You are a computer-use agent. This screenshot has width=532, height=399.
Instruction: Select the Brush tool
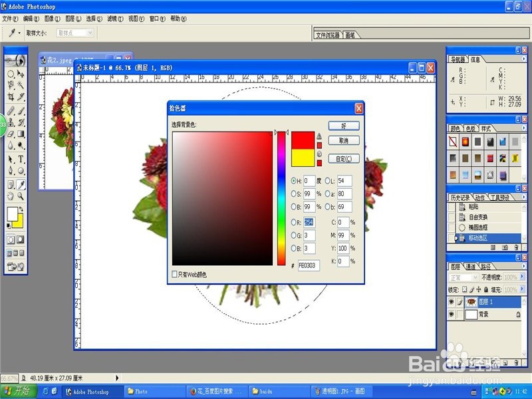pyautogui.click(x=21, y=110)
